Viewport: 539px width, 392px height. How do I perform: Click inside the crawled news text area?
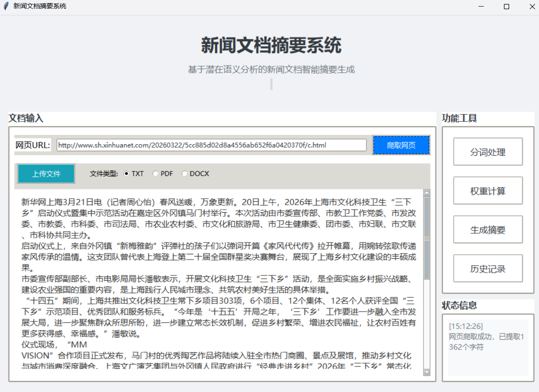click(x=218, y=282)
